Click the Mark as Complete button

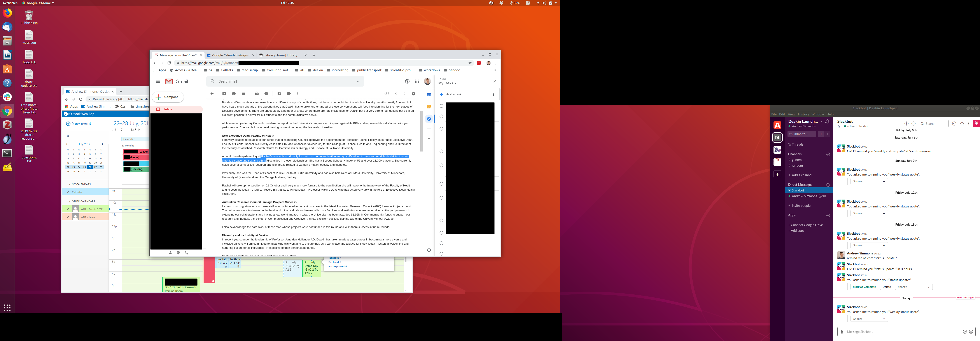864,287
